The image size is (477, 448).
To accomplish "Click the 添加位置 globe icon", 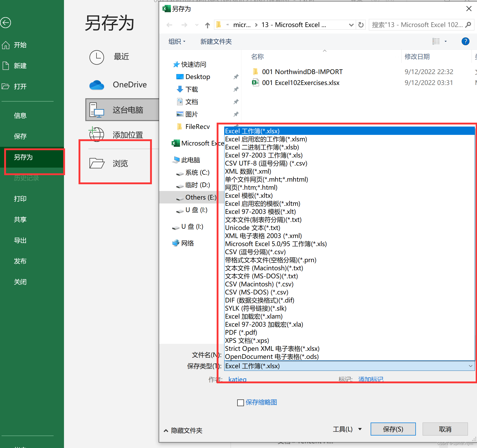I will tap(96, 134).
